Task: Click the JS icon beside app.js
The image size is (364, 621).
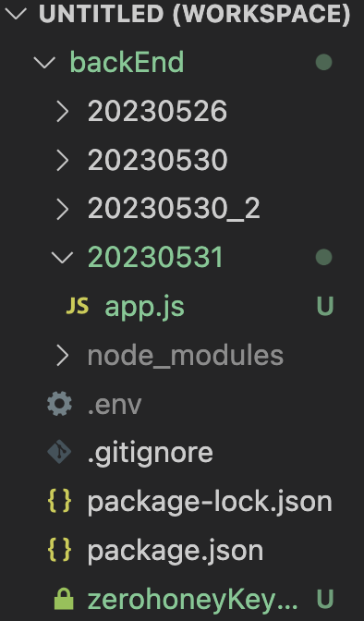Action: coord(78,306)
